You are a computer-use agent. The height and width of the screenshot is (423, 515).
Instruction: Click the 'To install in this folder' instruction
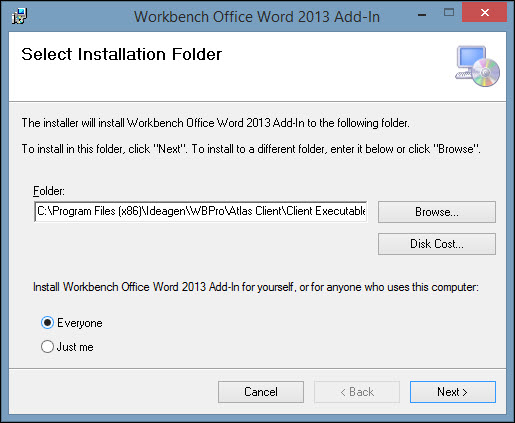[251, 149]
